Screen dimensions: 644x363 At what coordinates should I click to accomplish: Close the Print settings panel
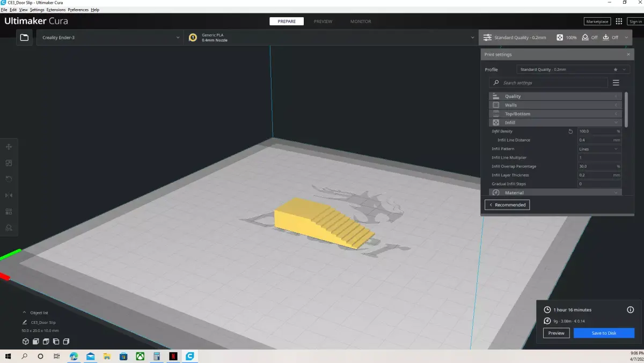pos(628,55)
